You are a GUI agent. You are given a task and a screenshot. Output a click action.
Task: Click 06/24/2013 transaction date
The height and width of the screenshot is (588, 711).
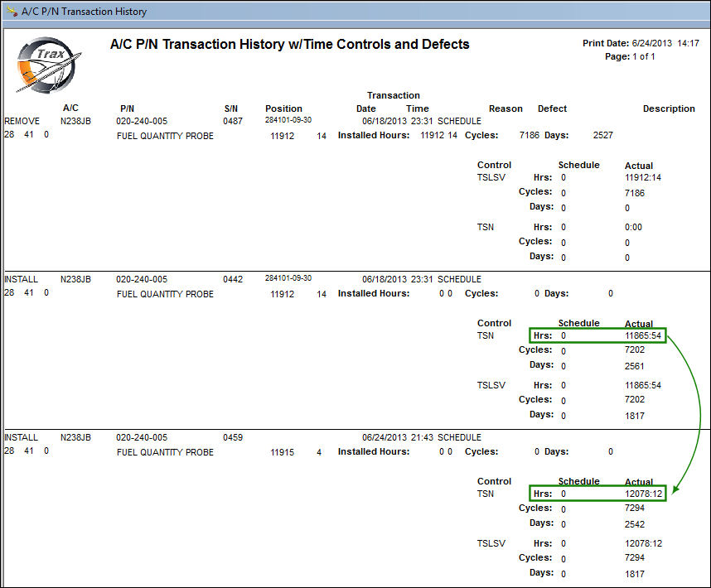pyautogui.click(x=384, y=437)
